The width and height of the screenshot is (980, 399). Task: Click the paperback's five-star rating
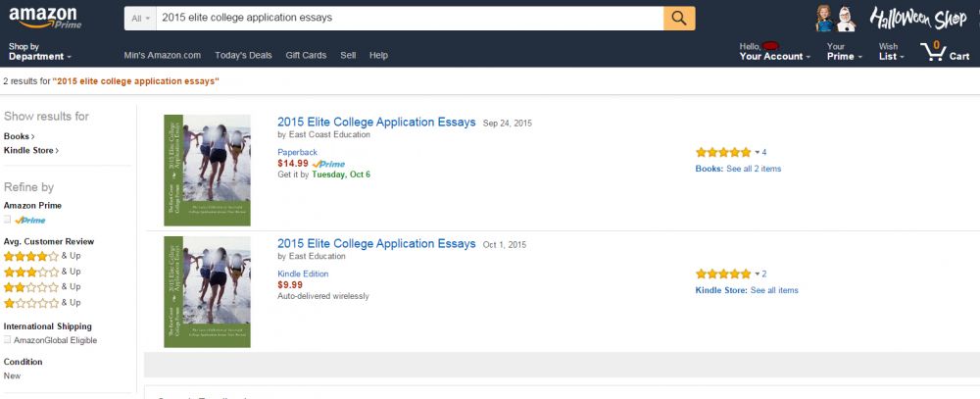click(722, 152)
